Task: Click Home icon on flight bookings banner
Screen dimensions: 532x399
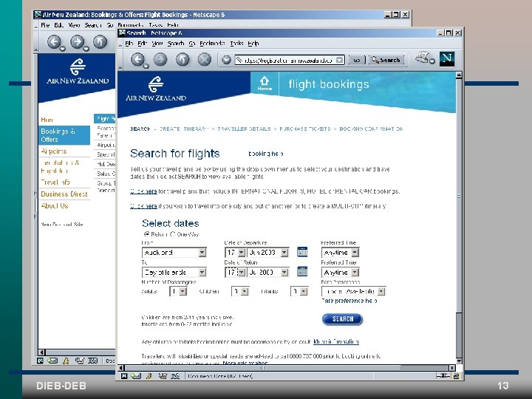Action: (x=265, y=83)
